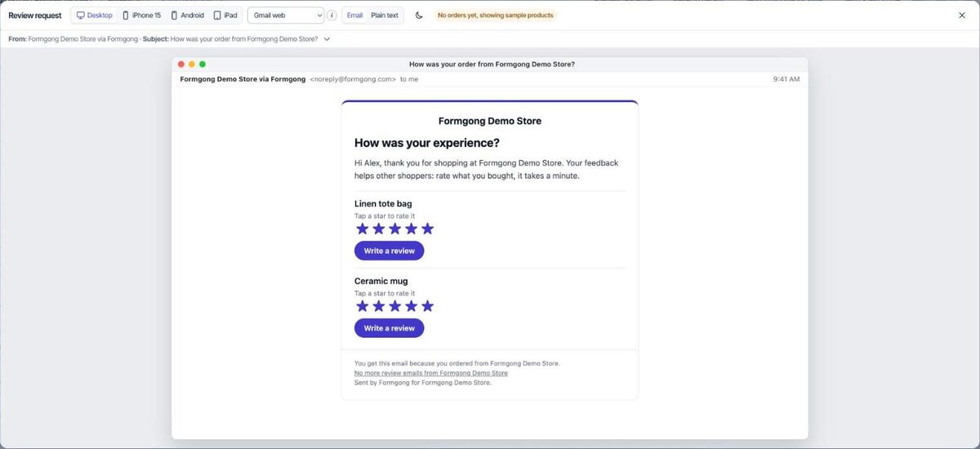Click first star for Linen tote bag
The height and width of the screenshot is (449, 980).
(x=363, y=229)
